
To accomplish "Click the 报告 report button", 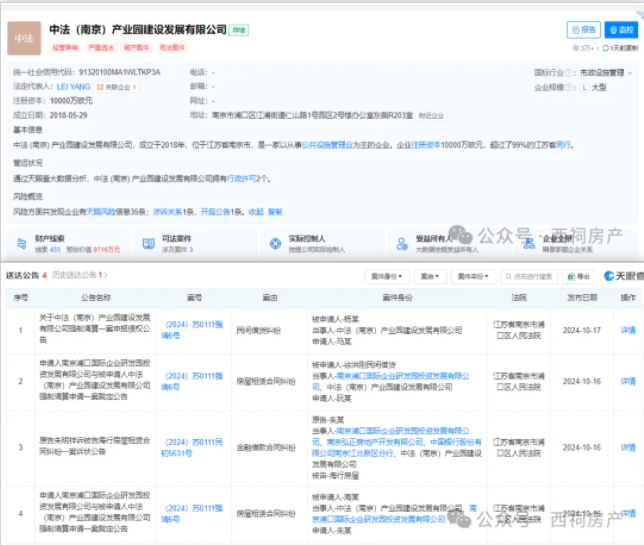I will (x=583, y=30).
